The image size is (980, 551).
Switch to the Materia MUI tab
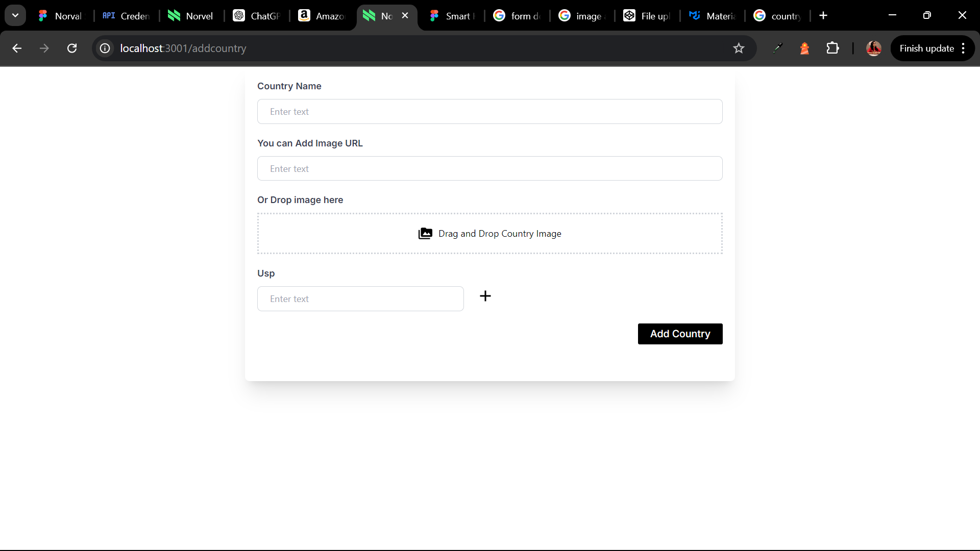[712, 16]
